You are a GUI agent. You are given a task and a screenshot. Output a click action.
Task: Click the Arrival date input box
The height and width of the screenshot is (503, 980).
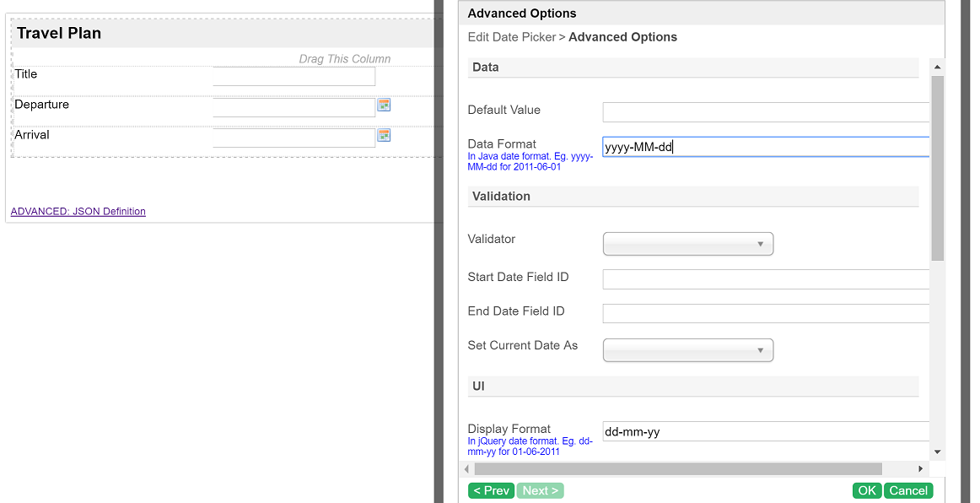click(293, 138)
